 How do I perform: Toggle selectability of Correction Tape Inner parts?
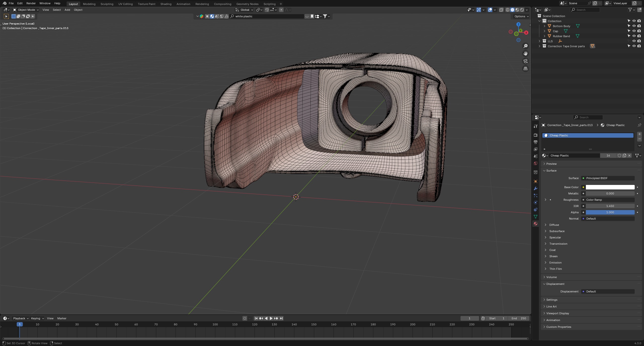point(629,46)
